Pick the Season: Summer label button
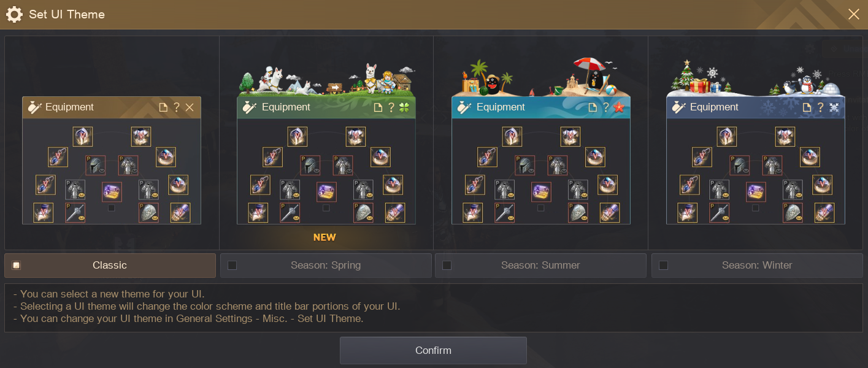 [540, 266]
